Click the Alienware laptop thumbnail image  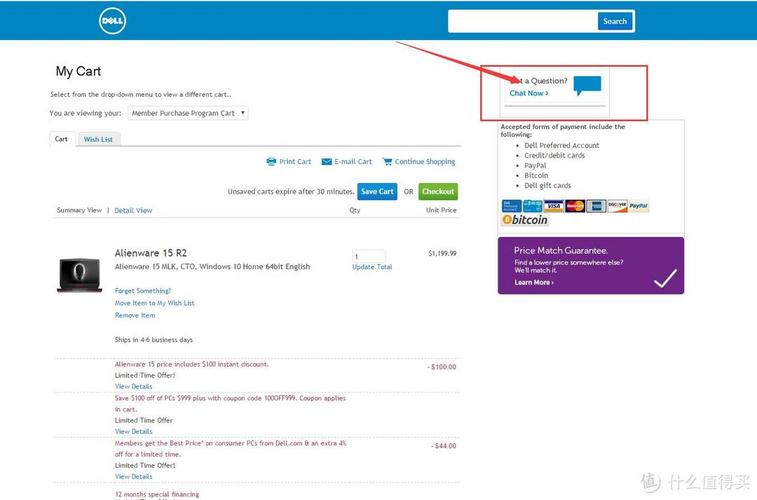[x=80, y=275]
